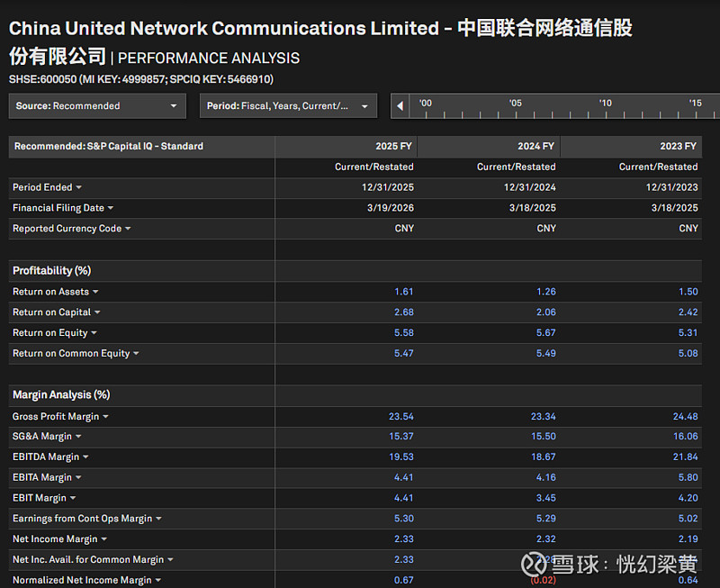The width and height of the screenshot is (720, 588).
Task: Open the Period selection dropdown
Action: [x=287, y=106]
